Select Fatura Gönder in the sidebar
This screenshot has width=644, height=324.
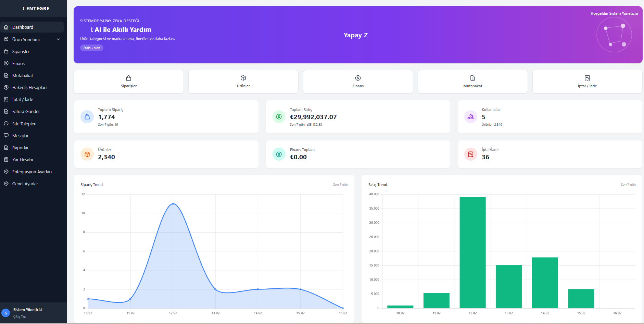tap(26, 111)
